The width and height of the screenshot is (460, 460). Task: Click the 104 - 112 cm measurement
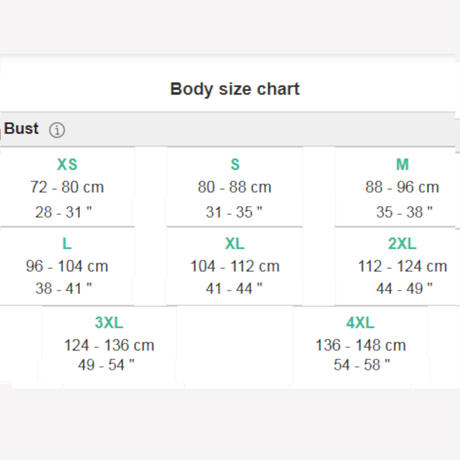[x=235, y=266]
